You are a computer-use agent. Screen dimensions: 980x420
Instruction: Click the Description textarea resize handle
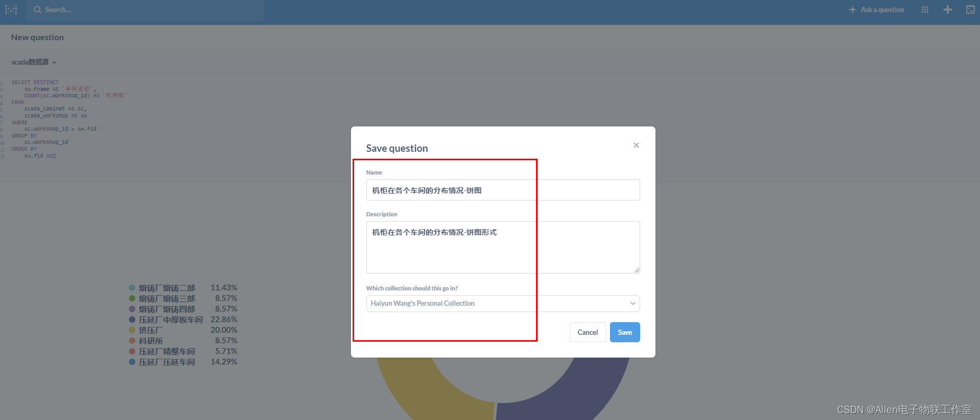tap(637, 270)
